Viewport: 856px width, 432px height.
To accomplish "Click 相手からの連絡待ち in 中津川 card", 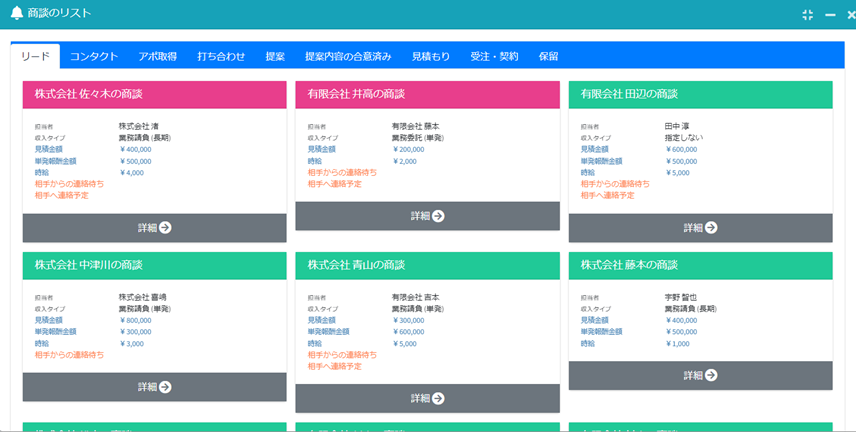I will point(69,354).
